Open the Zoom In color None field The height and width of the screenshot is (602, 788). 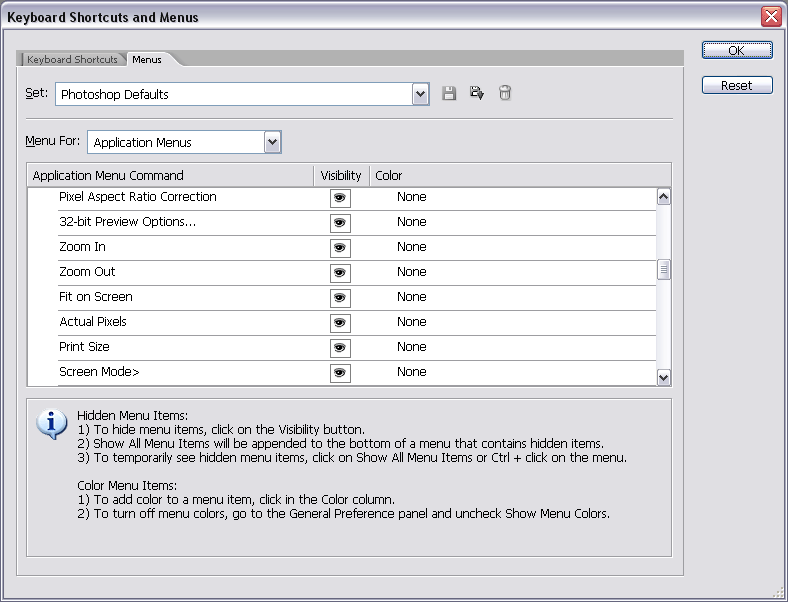pos(411,247)
